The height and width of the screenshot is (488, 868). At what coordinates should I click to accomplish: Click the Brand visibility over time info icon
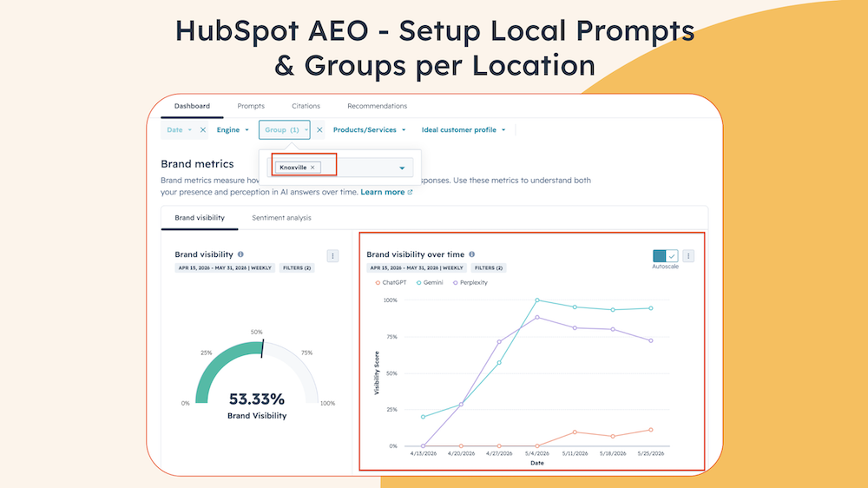pos(471,254)
